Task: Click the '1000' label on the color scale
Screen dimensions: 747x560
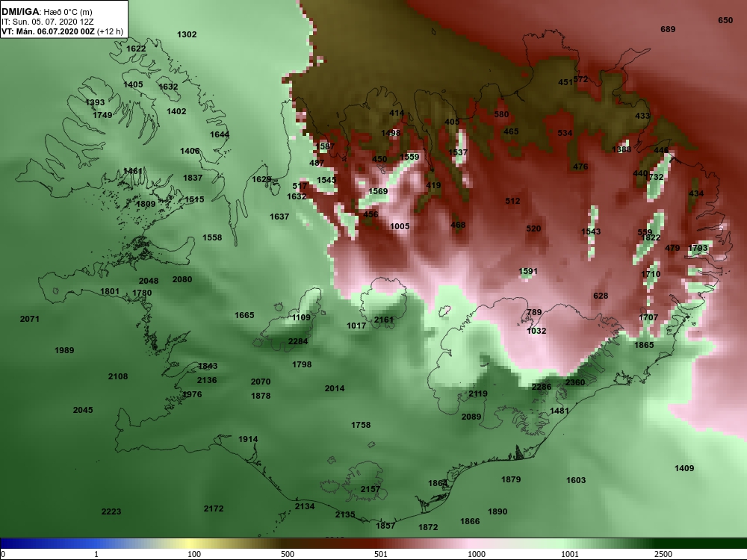Action: [x=477, y=554]
